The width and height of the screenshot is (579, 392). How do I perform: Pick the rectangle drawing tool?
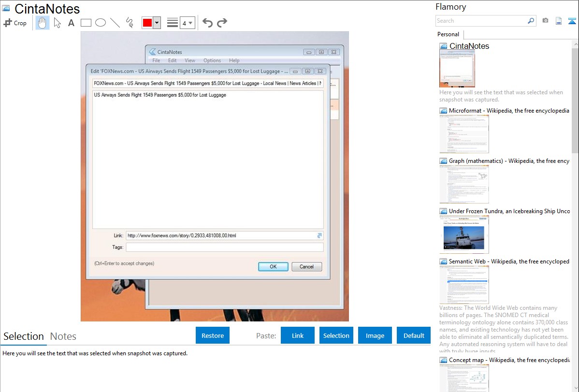(x=86, y=23)
